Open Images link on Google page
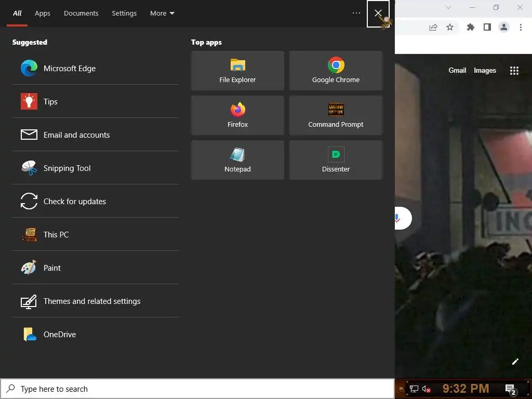The height and width of the screenshot is (399, 532). pyautogui.click(x=485, y=70)
